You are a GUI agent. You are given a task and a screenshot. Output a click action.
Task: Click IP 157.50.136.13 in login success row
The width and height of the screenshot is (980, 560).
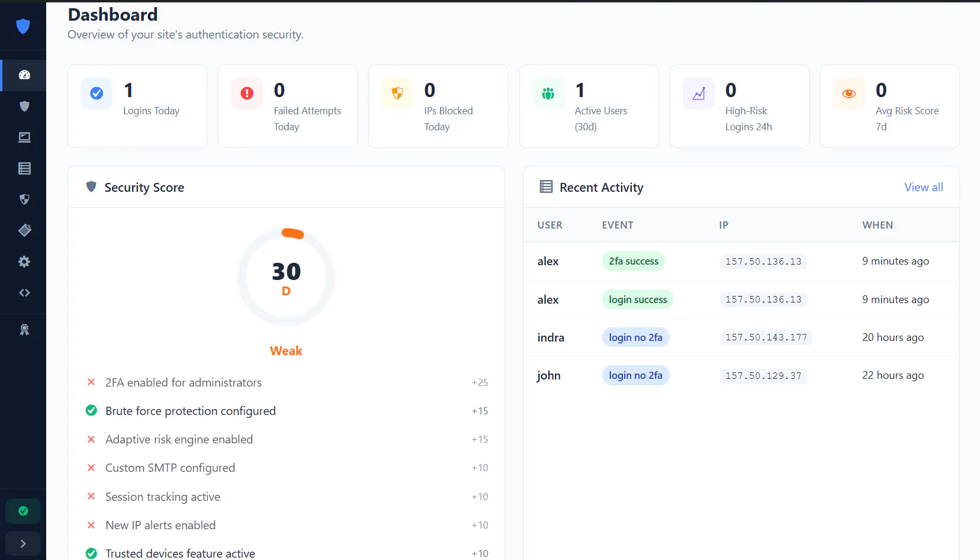point(763,300)
